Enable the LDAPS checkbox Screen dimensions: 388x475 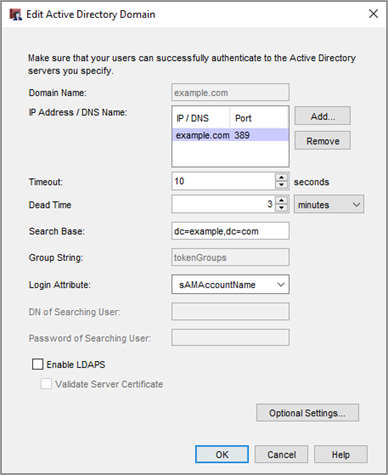pyautogui.click(x=38, y=364)
